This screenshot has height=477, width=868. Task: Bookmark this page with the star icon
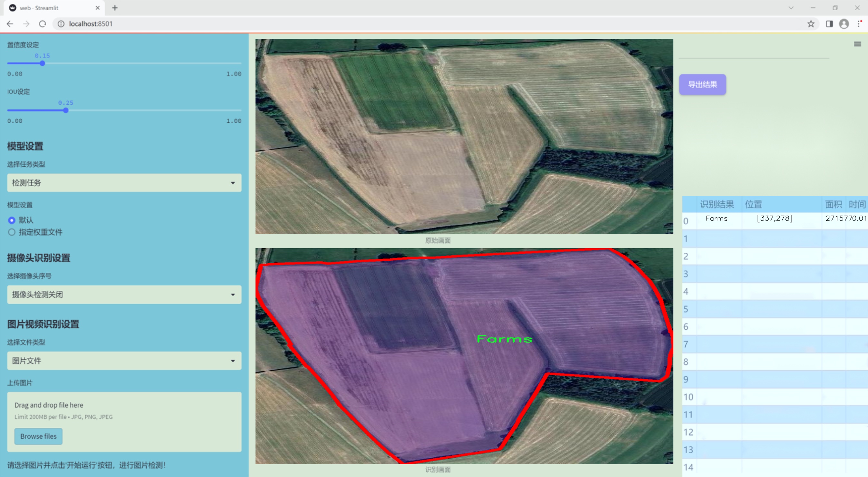pyautogui.click(x=811, y=24)
